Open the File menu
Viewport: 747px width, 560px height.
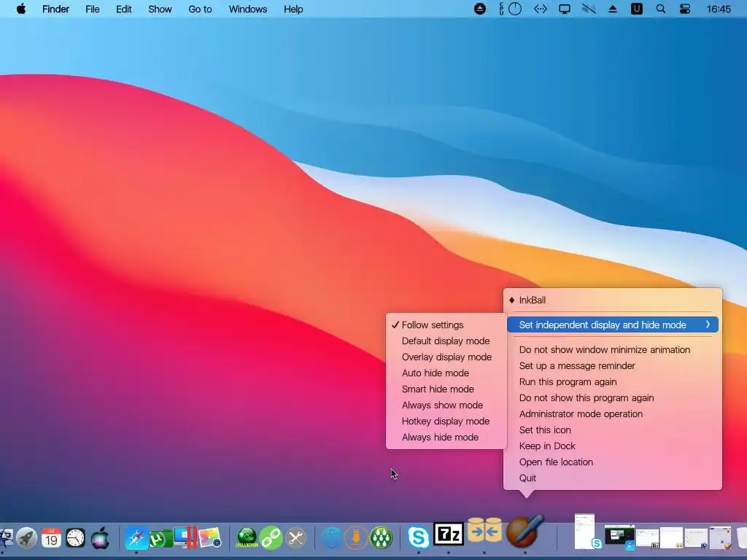93,9
